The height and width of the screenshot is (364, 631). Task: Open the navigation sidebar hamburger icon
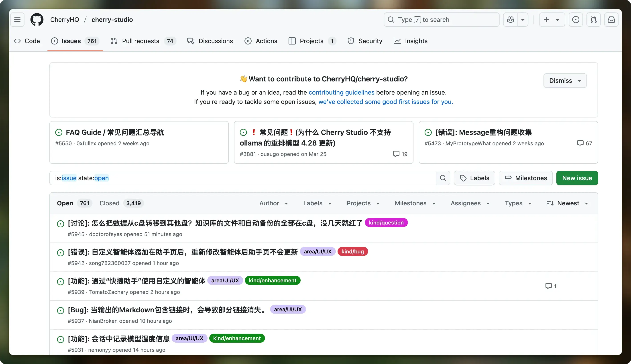(17, 19)
